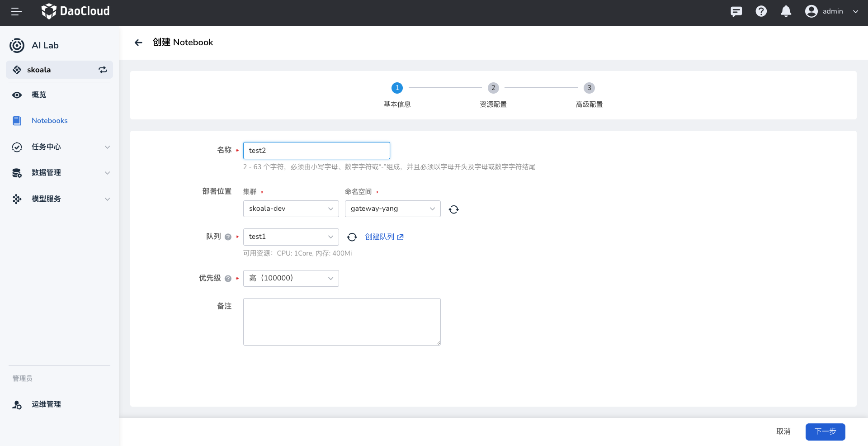Open the notifications bell
This screenshot has width=868, height=446.
pos(786,12)
